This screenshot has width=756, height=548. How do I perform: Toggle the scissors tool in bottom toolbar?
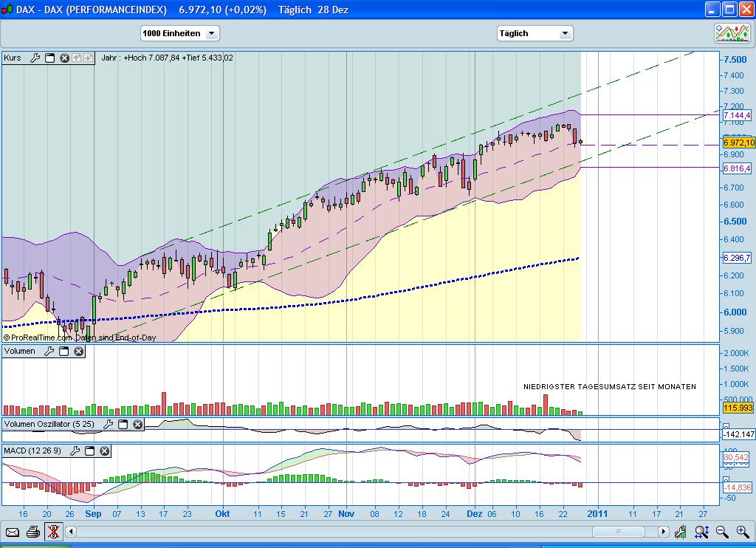tap(54, 532)
